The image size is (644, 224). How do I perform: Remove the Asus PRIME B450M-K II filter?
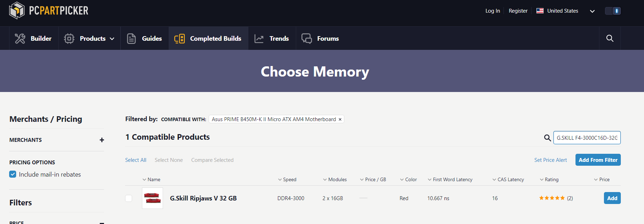click(340, 119)
